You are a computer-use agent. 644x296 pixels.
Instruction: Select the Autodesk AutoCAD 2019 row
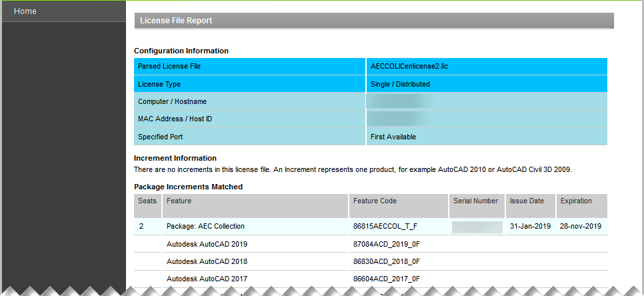coord(207,245)
